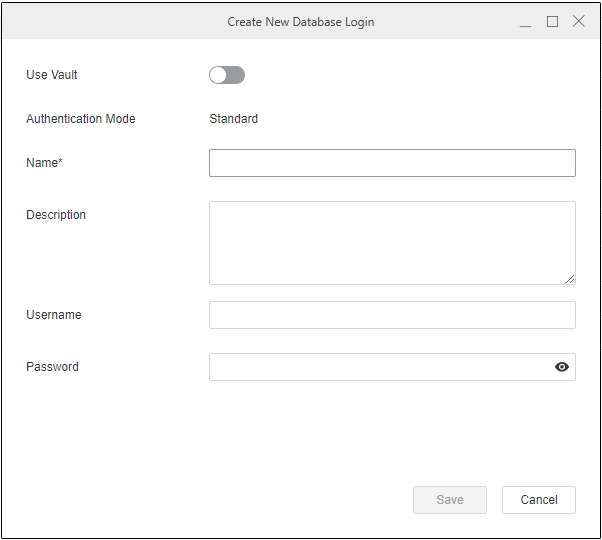Click the Password label text
The image size is (602, 540).
[52, 367]
